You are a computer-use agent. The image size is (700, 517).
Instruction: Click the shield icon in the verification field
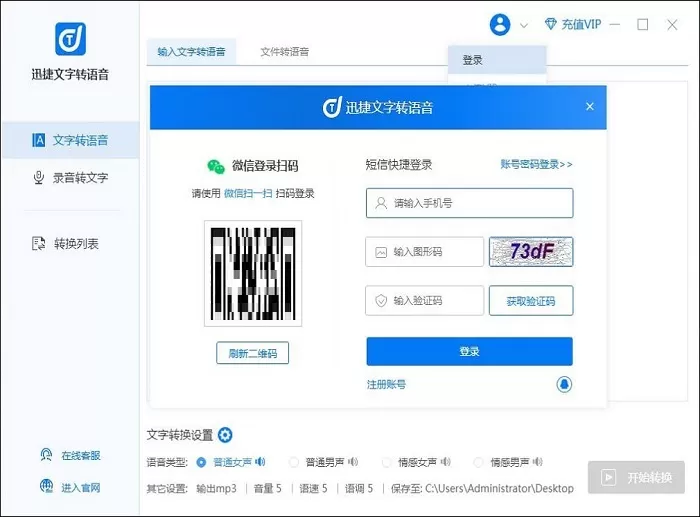tap(381, 300)
